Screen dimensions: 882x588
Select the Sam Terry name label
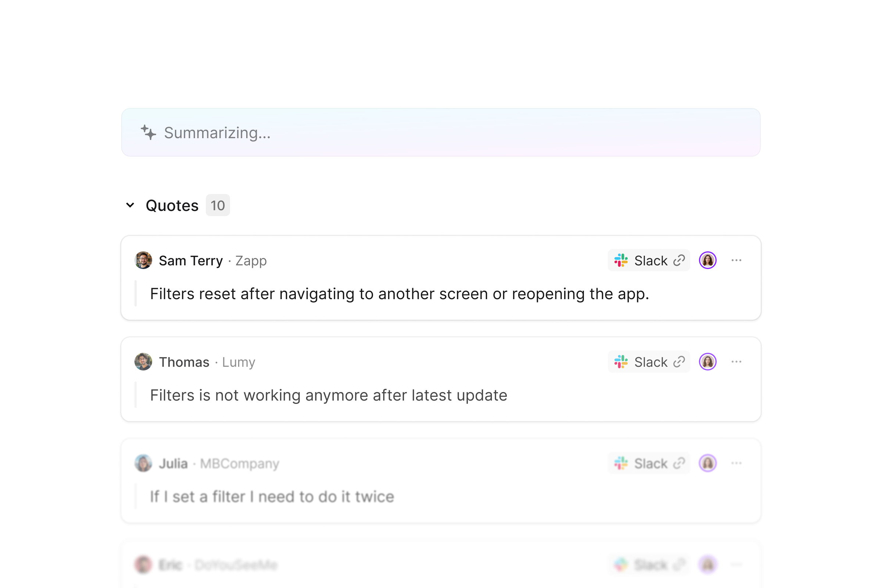[190, 261]
